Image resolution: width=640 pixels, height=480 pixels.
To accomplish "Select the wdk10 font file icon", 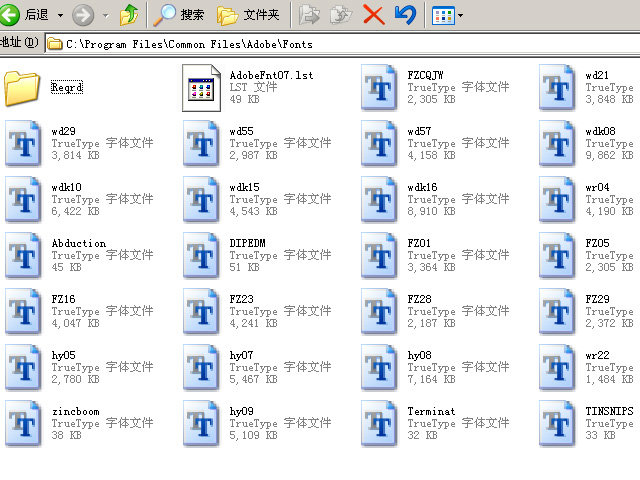I will (x=23, y=199).
